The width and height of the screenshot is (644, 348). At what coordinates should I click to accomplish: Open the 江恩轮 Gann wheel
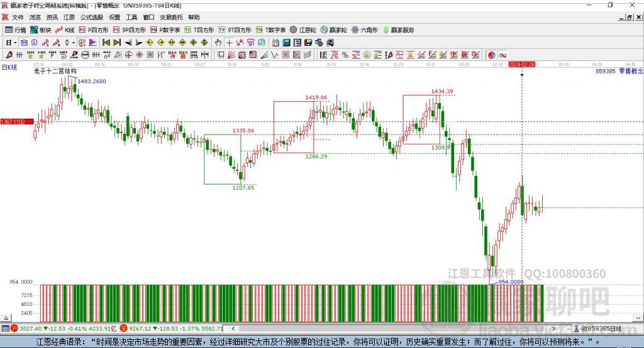pos(303,30)
